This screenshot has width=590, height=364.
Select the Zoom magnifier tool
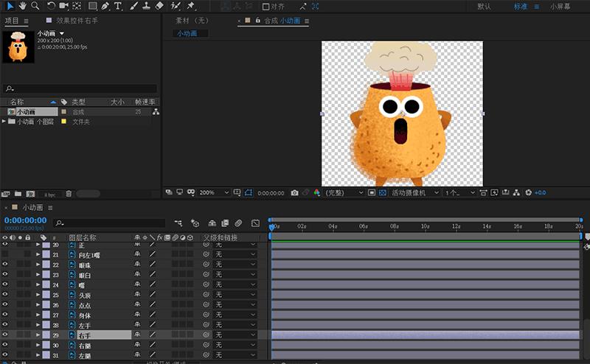click(x=35, y=6)
